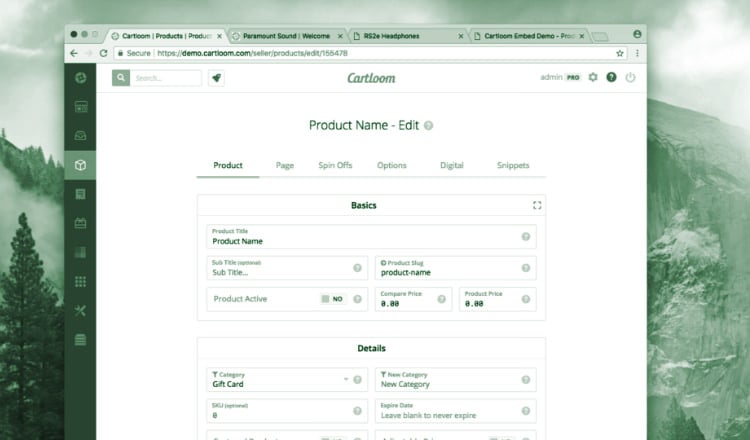
Task: Expand Basics panel with fullscreen icon
Action: coord(537,205)
